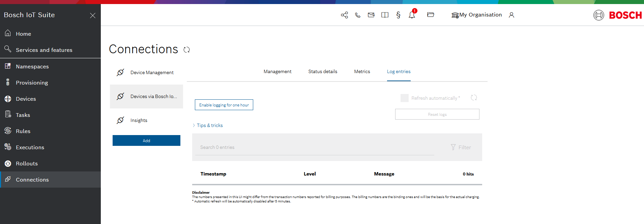This screenshot has height=224, width=644.
Task: Click the Message column header
Action: point(384,174)
